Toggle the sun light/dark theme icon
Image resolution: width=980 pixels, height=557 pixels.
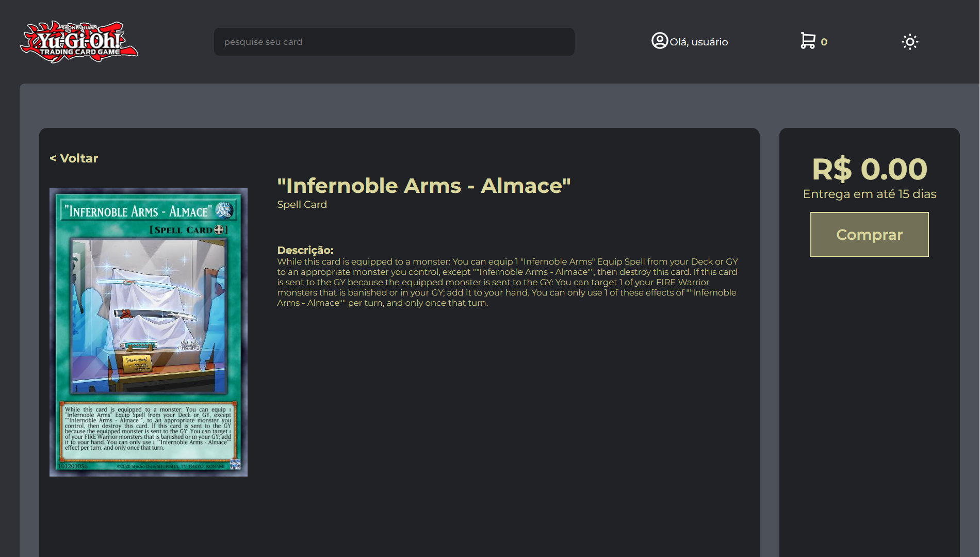point(910,42)
